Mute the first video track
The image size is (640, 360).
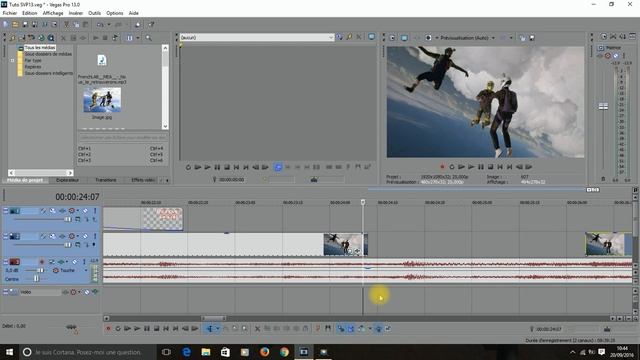click(85, 211)
